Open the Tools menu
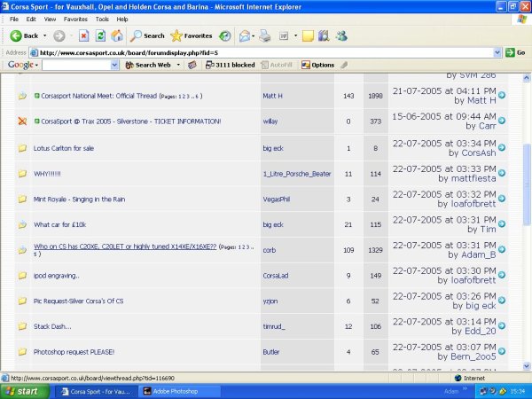 102,19
